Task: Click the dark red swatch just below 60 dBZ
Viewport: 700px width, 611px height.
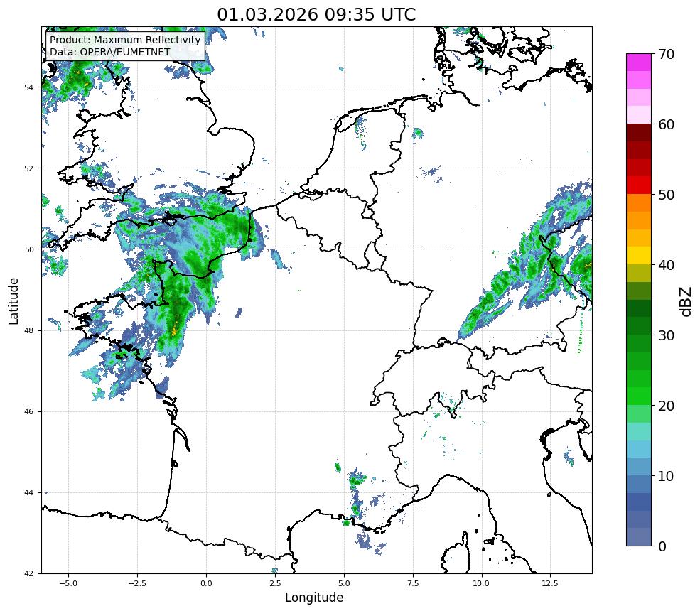Action: [x=639, y=133]
